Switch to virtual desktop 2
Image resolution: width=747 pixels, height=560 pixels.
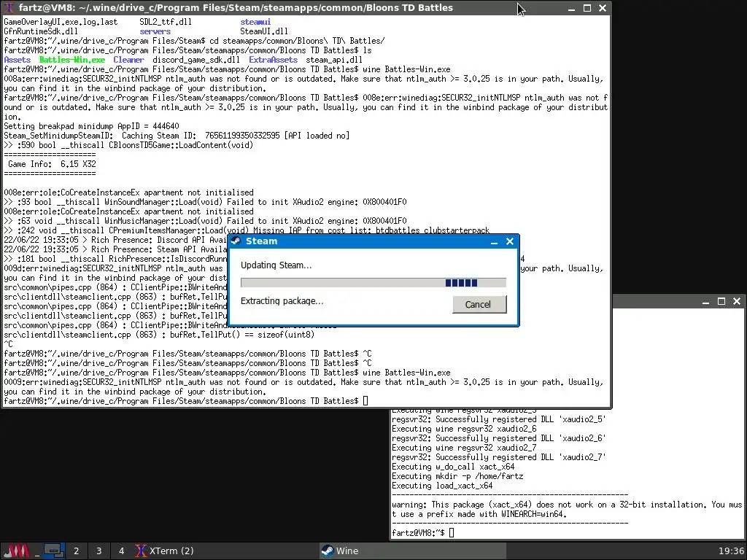pos(76,551)
